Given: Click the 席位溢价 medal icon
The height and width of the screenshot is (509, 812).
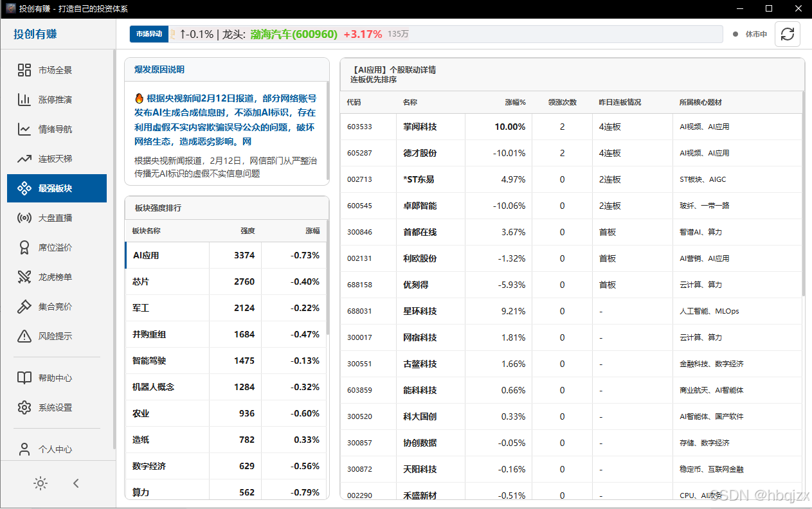Looking at the screenshot, I should click(x=24, y=247).
